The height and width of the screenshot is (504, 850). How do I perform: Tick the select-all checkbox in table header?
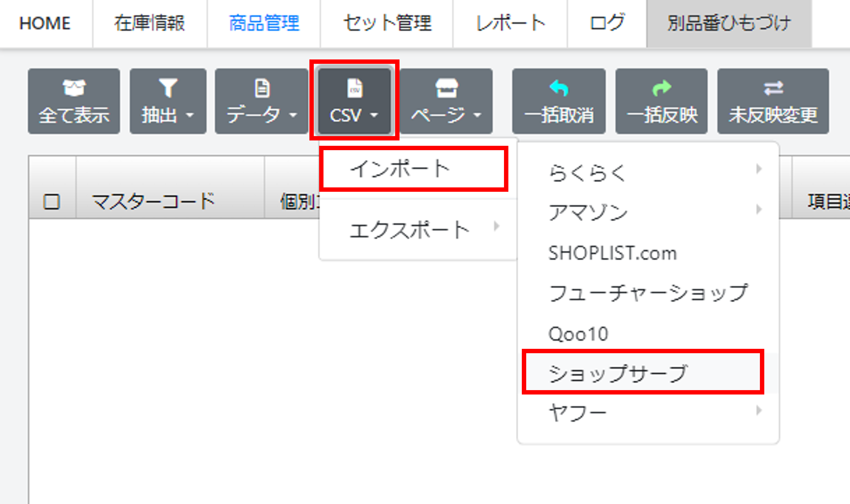point(52,202)
